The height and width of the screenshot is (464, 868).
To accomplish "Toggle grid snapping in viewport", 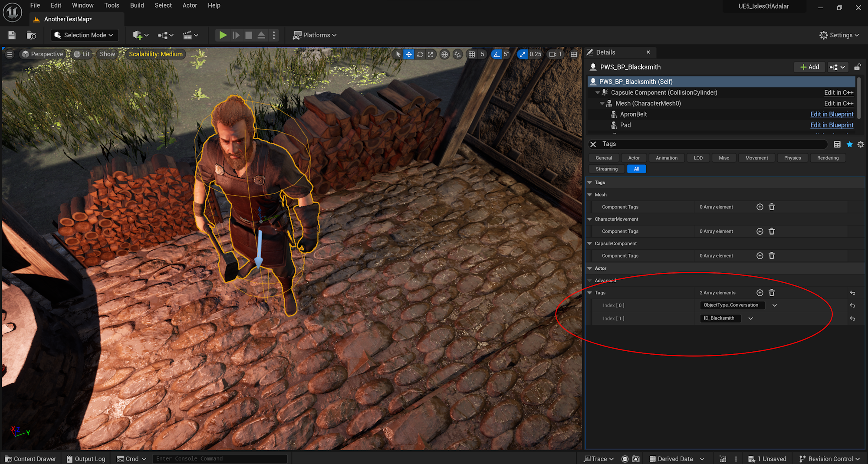I will tap(472, 54).
